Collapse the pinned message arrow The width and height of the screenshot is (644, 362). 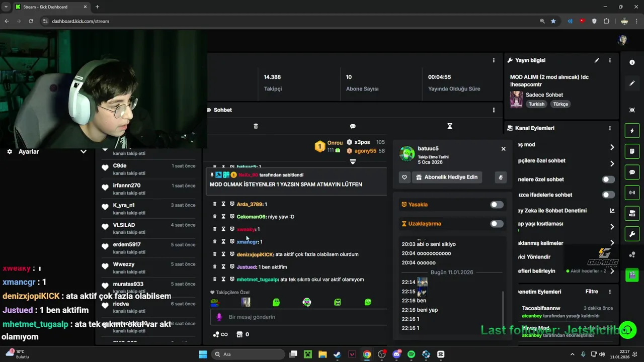click(353, 161)
